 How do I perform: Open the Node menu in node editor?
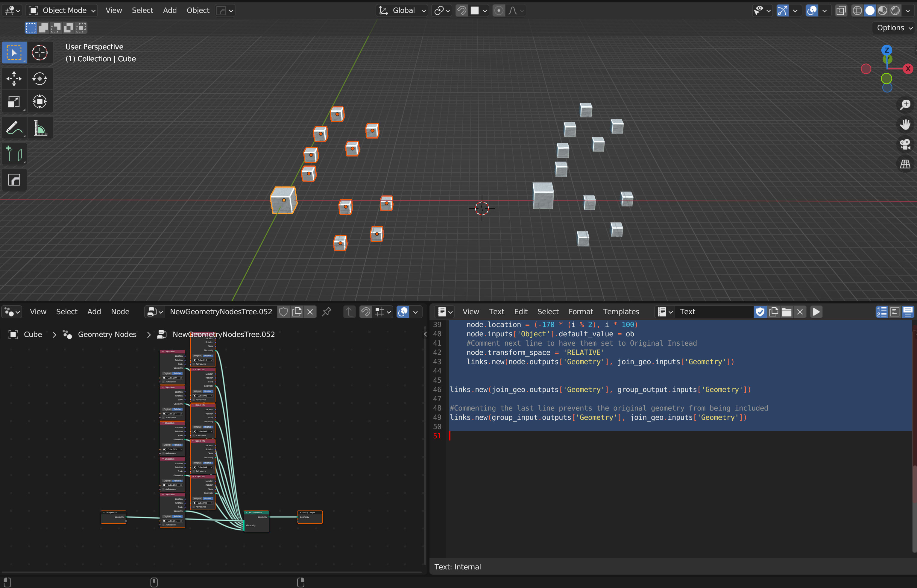click(120, 312)
